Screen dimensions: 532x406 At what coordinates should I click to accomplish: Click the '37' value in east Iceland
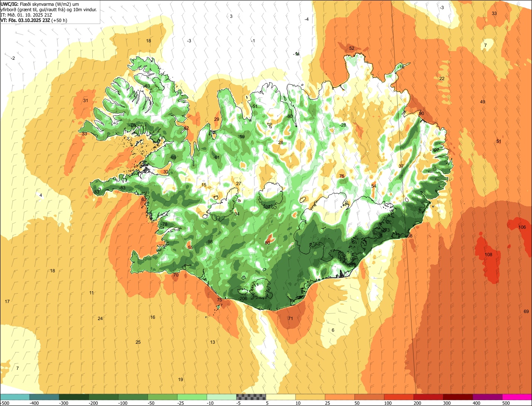[401, 166]
